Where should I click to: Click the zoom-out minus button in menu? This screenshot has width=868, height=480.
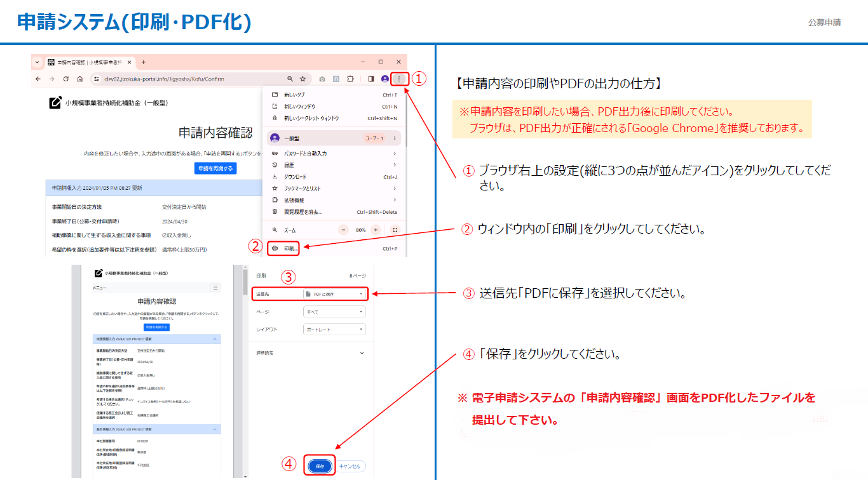344,230
